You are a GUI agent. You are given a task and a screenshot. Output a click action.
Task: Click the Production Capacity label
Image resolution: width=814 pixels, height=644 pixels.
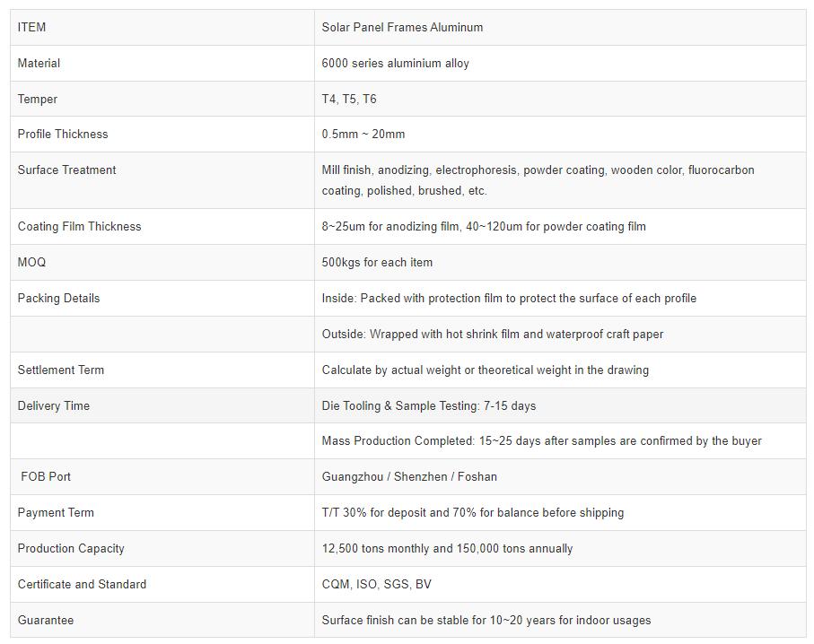71,549
